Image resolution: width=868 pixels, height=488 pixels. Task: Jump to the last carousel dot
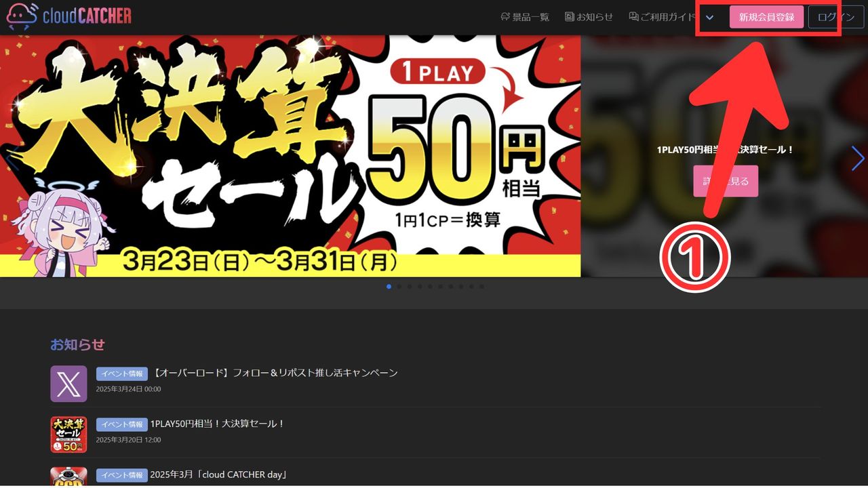[x=481, y=287]
